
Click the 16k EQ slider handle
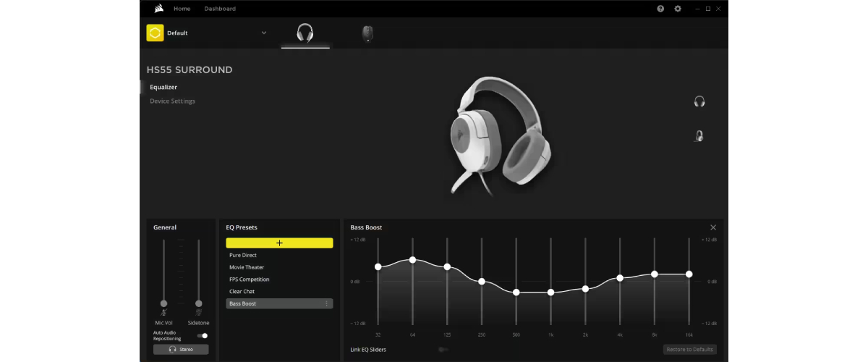[x=689, y=274]
